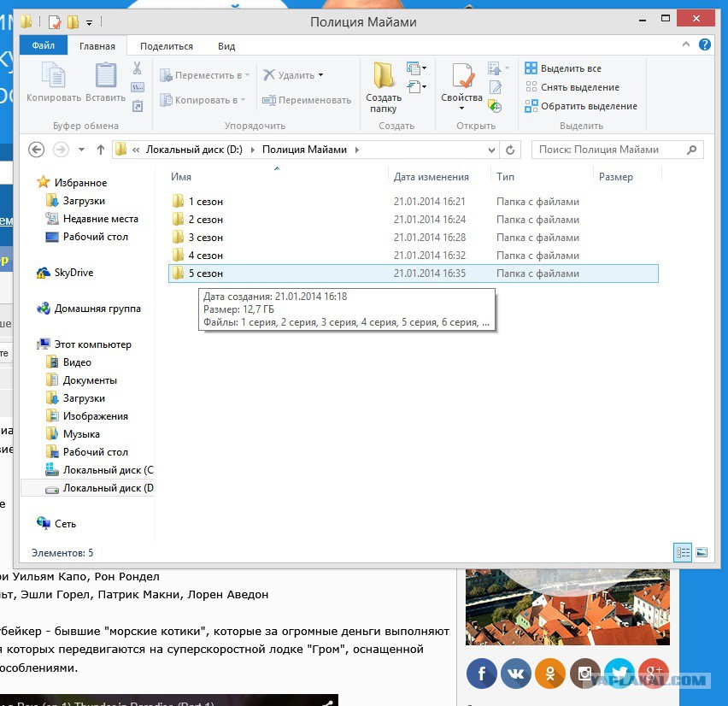Open the address bar history dropdown

491,150
